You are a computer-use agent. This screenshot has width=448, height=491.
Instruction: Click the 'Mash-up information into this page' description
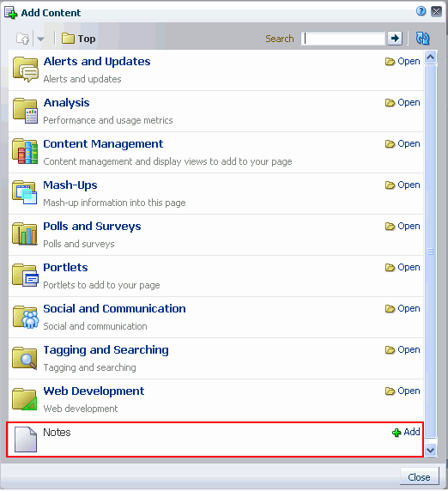pyautogui.click(x=114, y=203)
